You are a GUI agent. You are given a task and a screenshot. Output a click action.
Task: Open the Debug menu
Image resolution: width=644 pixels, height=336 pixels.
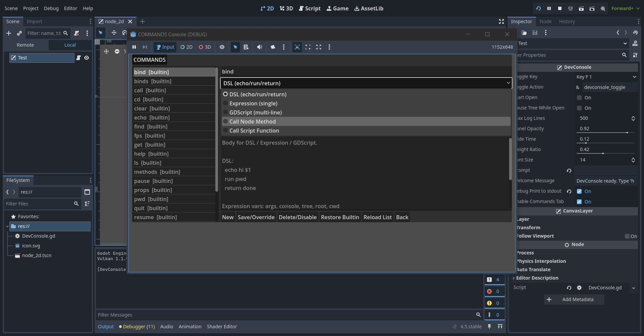[x=51, y=8]
